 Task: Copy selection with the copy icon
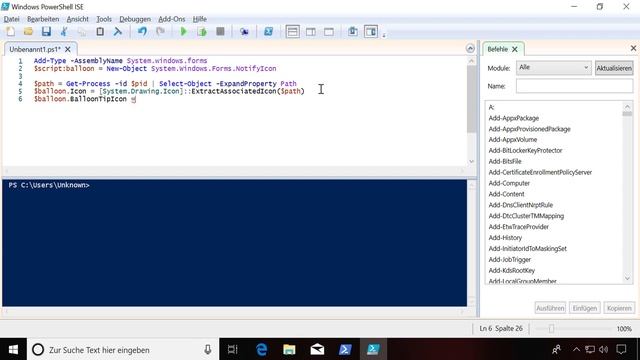click(82, 31)
